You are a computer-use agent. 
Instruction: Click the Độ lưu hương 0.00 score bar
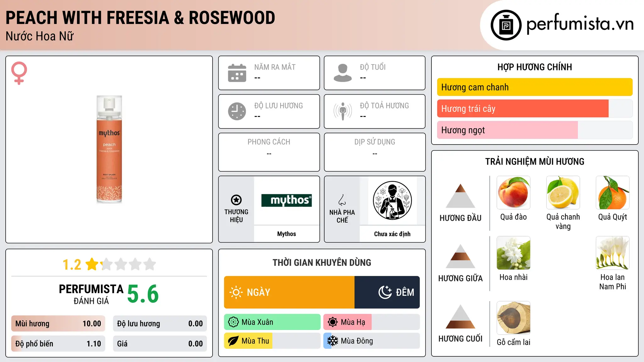160,324
